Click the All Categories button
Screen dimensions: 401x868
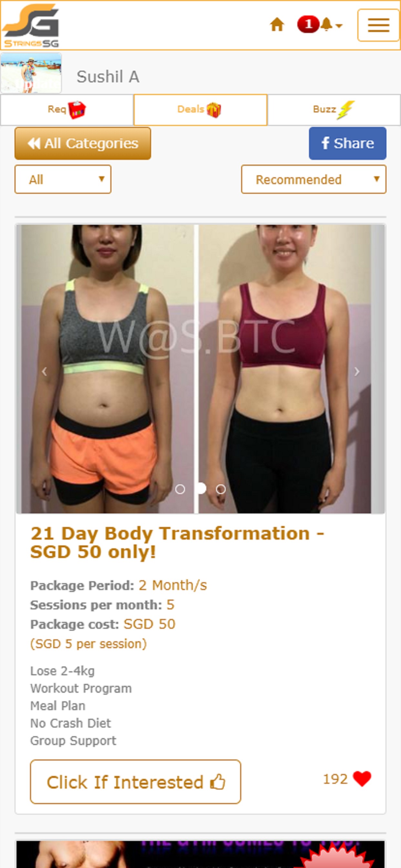point(83,143)
